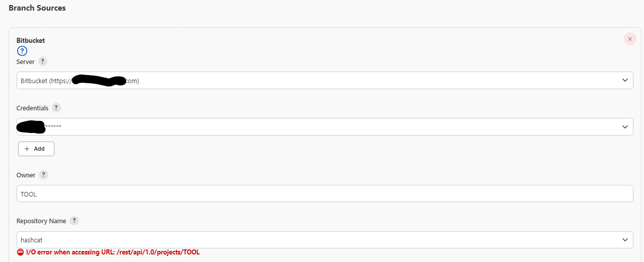Show help for the Repository Name field
Image resolution: width=644 pixels, height=262 pixels.
click(75, 221)
